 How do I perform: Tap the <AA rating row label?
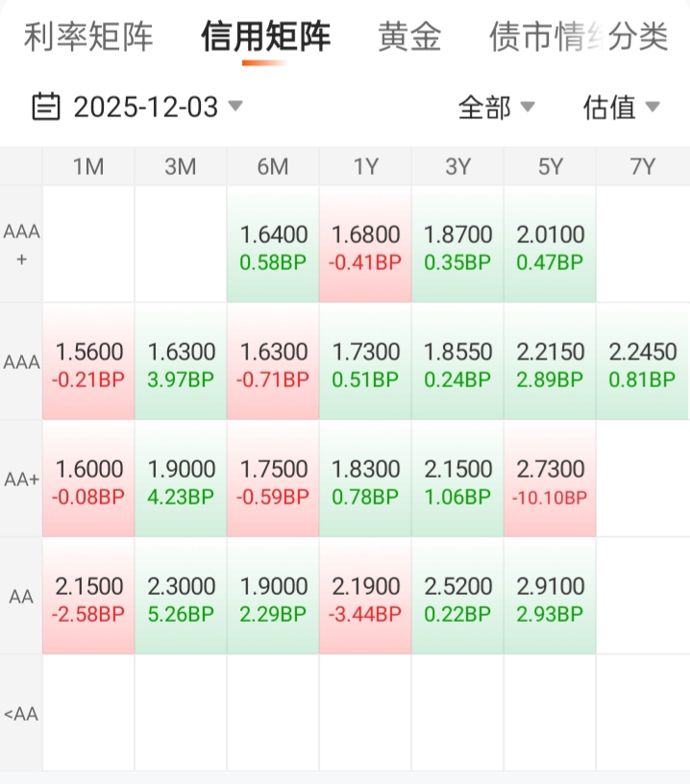(x=21, y=714)
